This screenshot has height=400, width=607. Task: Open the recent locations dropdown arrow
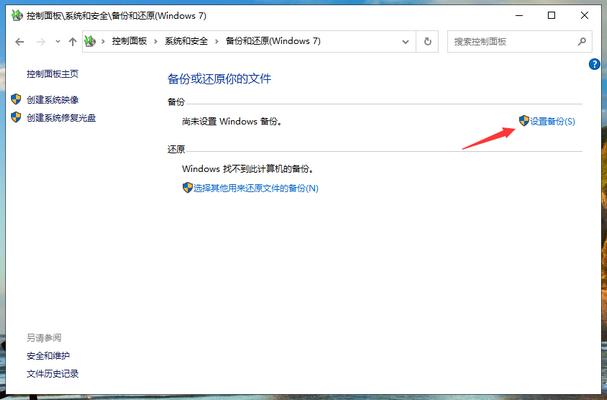point(56,42)
